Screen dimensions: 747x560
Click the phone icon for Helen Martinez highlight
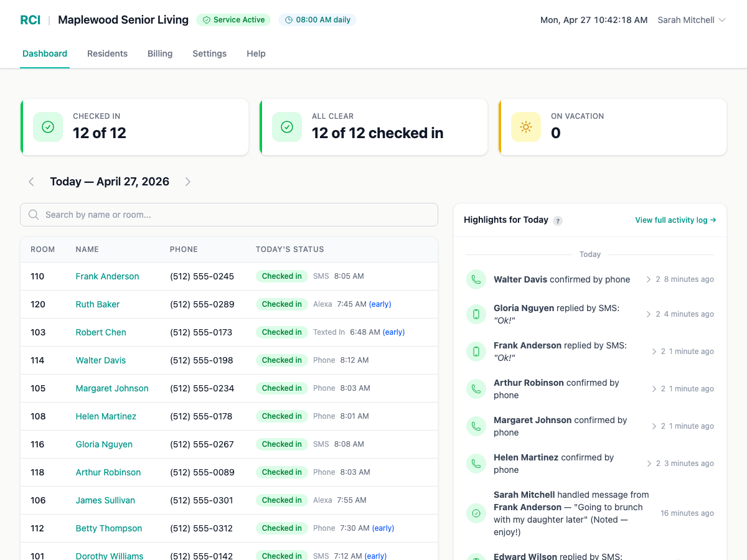pos(476,464)
